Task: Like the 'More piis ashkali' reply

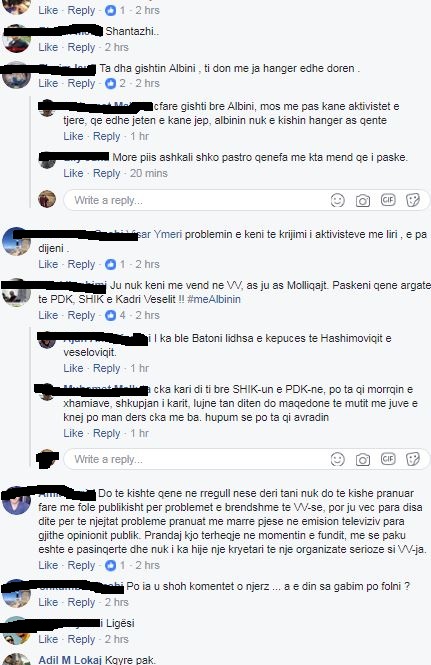Action: pyautogui.click(x=73, y=173)
